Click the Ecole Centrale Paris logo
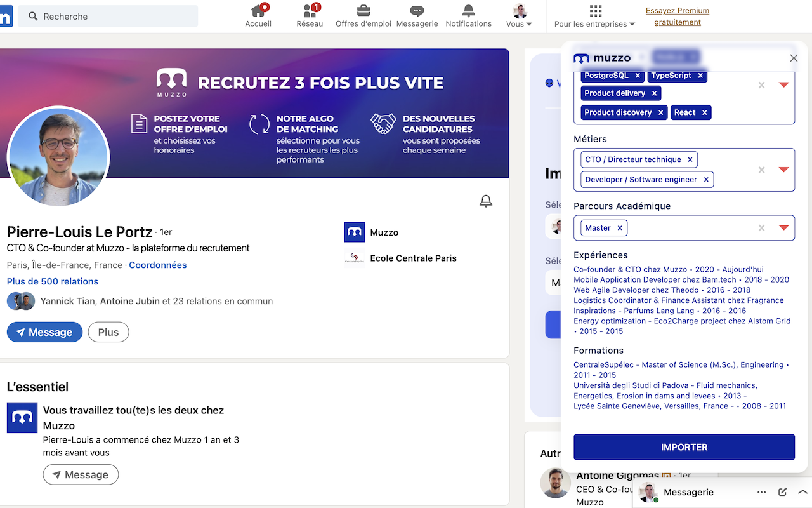The image size is (812, 508). coord(355,258)
